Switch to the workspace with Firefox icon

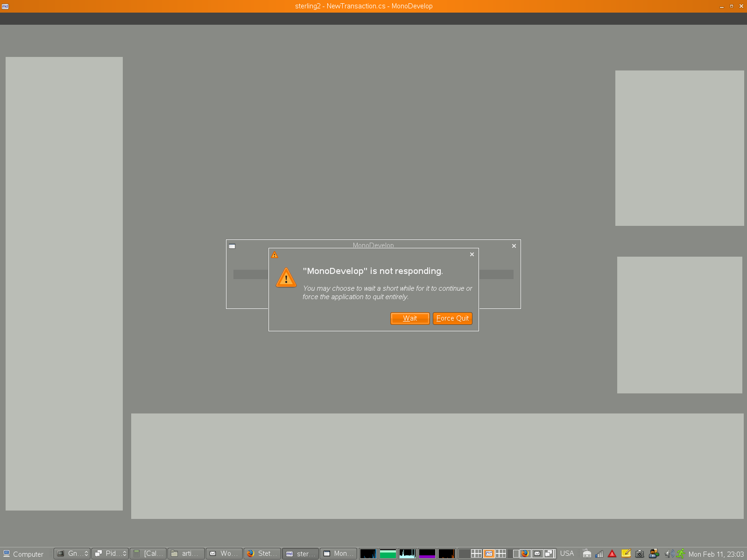(525, 553)
